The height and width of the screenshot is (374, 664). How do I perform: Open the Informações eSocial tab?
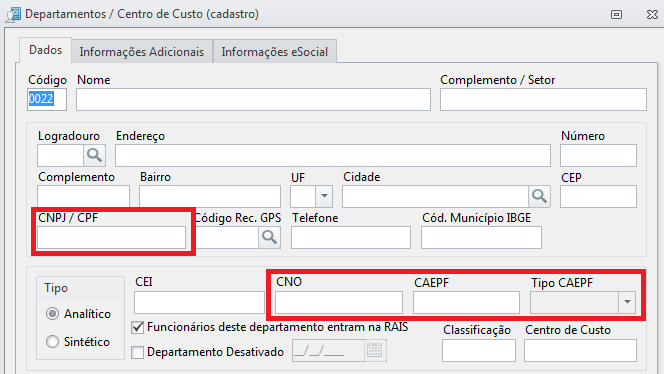275,52
